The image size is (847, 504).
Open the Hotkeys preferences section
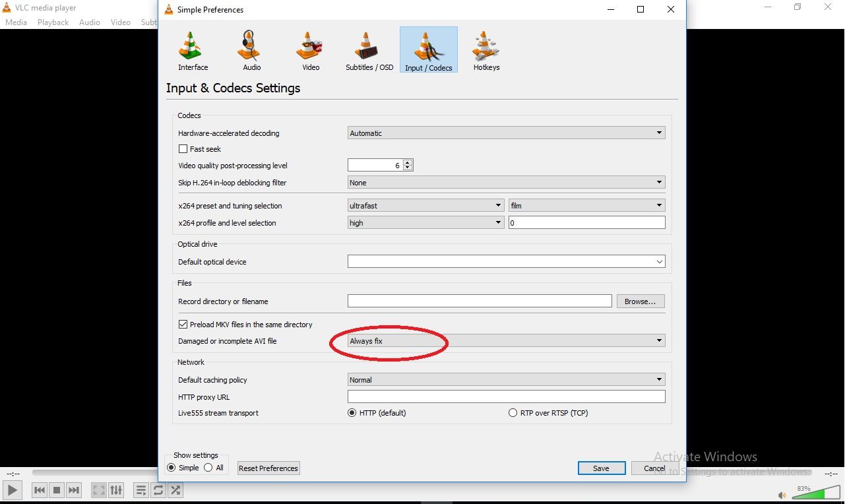tap(486, 50)
